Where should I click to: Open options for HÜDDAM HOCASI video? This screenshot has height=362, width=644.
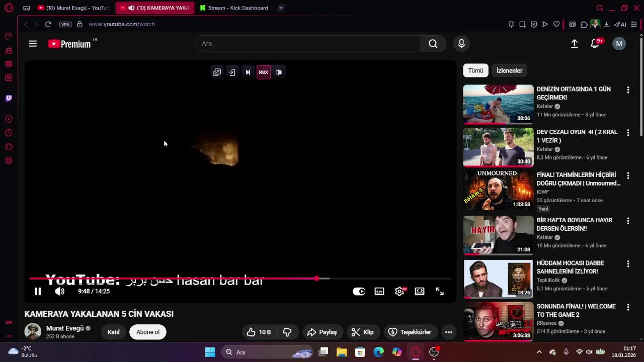pyautogui.click(x=628, y=264)
